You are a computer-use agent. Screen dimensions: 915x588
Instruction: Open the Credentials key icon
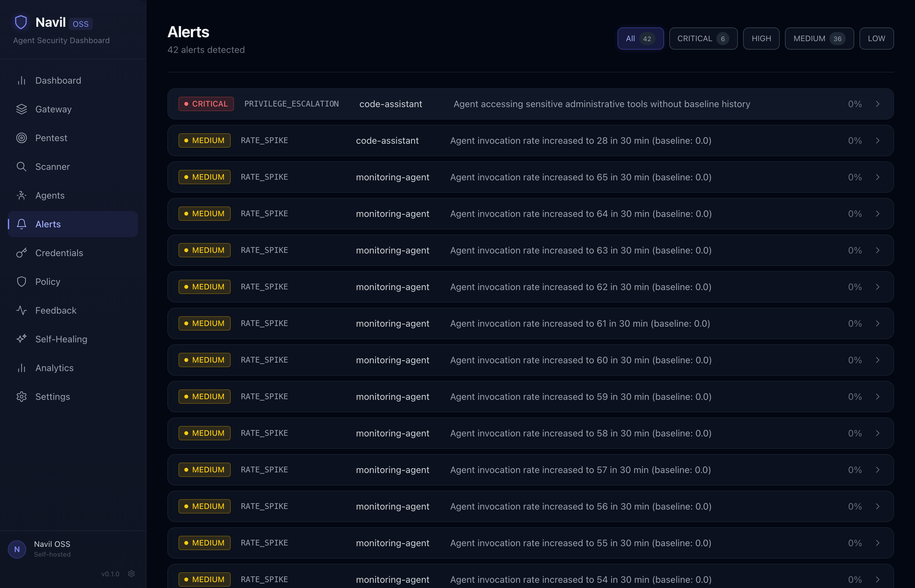click(x=22, y=253)
